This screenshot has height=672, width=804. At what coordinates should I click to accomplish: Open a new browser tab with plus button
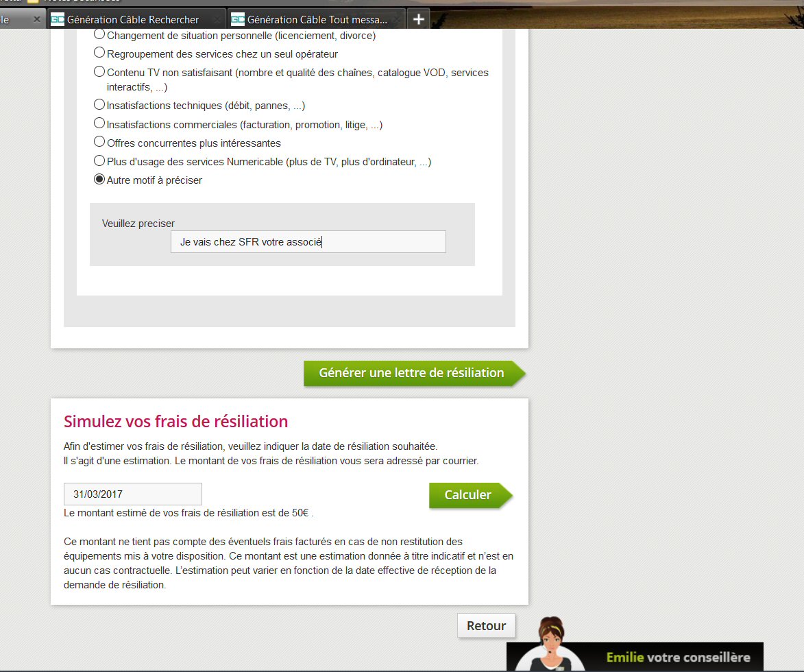(418, 19)
